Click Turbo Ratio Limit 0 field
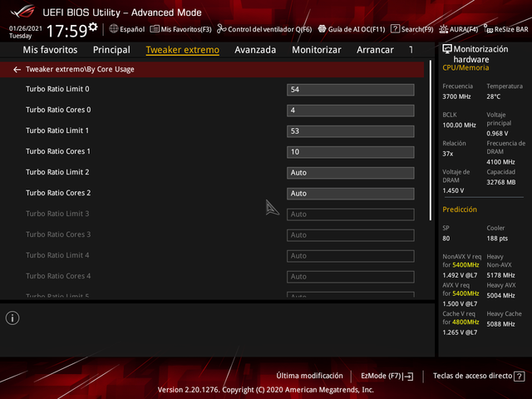532x399 pixels. pyautogui.click(x=351, y=90)
